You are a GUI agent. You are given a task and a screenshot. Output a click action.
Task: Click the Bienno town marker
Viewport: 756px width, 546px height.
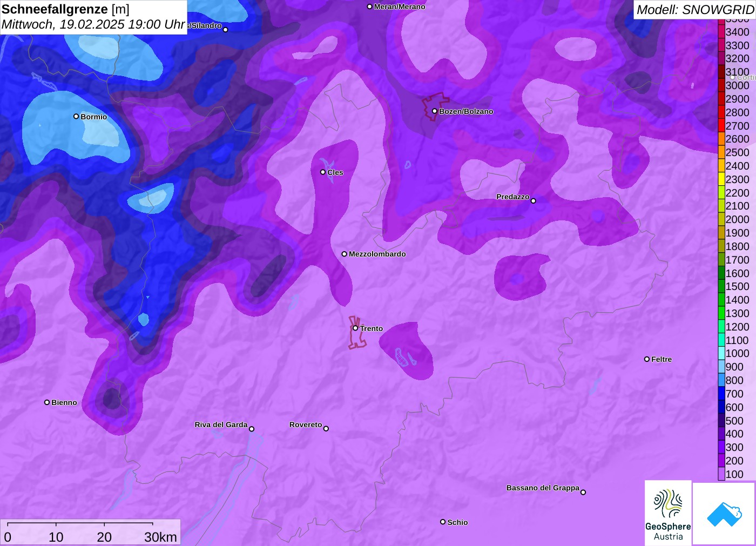point(47,402)
